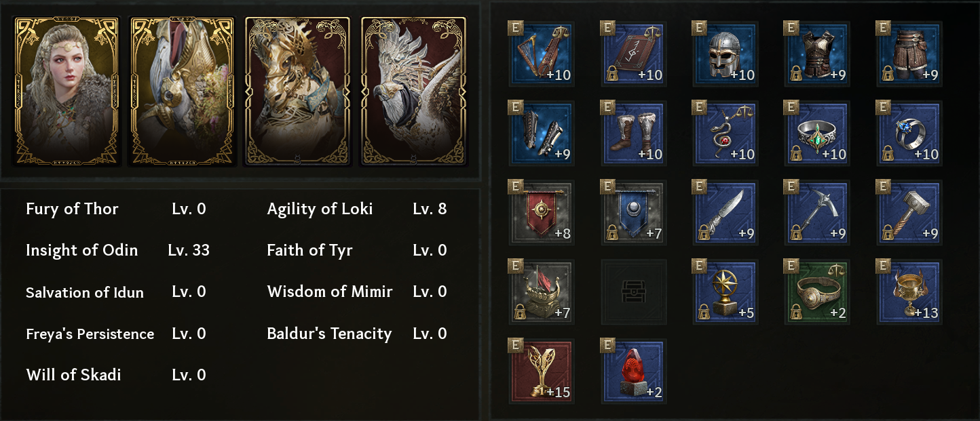The width and height of the screenshot is (980, 421).
Task: Select the white eagle card
Action: (x=413, y=92)
